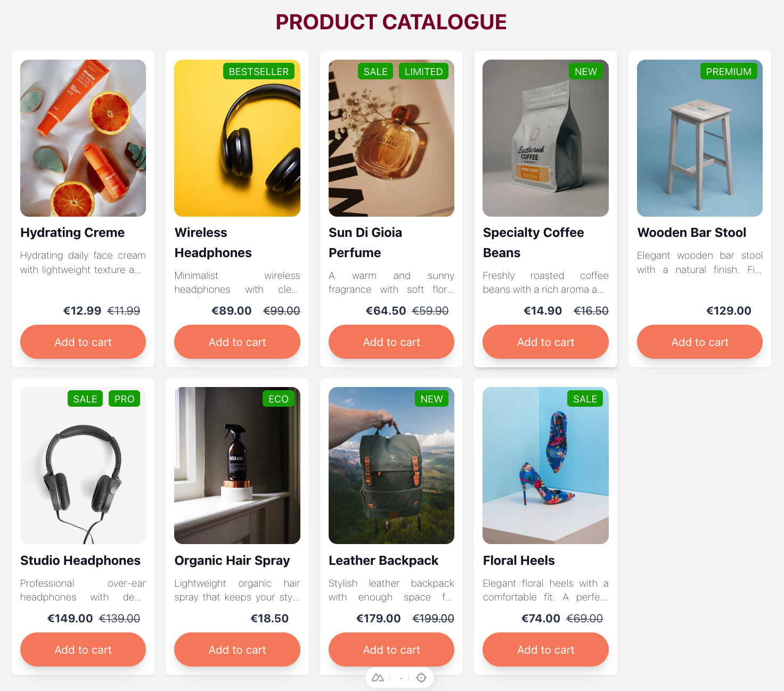The image size is (784, 691).
Task: Click the NEW badge on Specialty Coffee Beans
Action: pyautogui.click(x=585, y=71)
